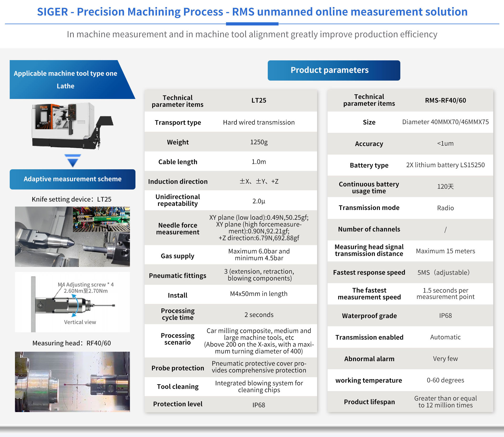Select the 'Radio' transmission value
The width and height of the screenshot is (504, 437).
445,208
